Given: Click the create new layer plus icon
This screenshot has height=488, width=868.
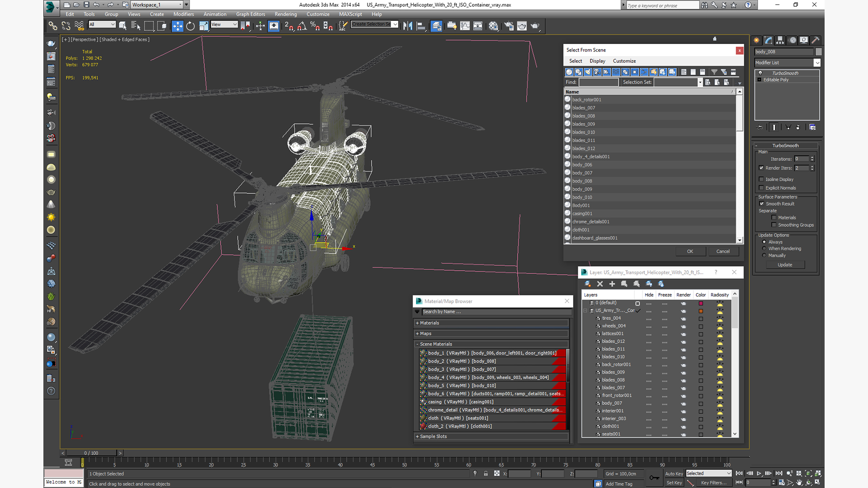Looking at the screenshot, I should click(x=612, y=284).
